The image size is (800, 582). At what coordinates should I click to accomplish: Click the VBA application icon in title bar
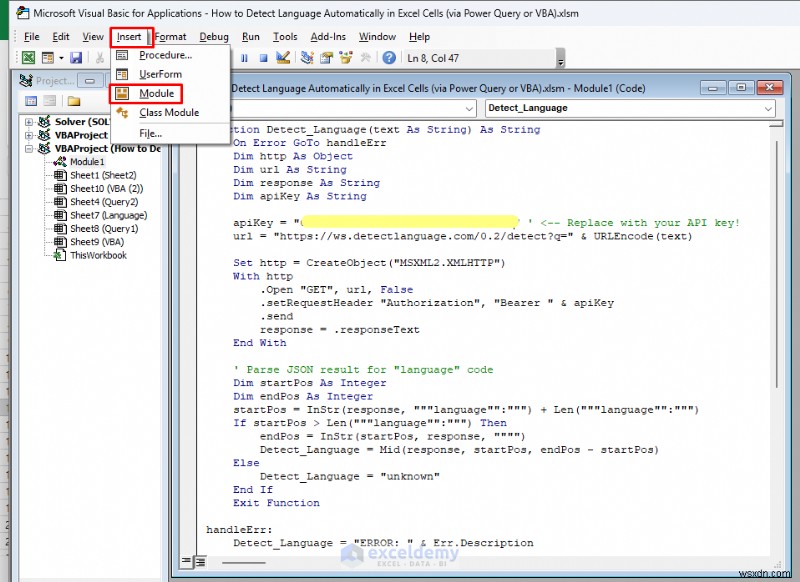(22, 13)
